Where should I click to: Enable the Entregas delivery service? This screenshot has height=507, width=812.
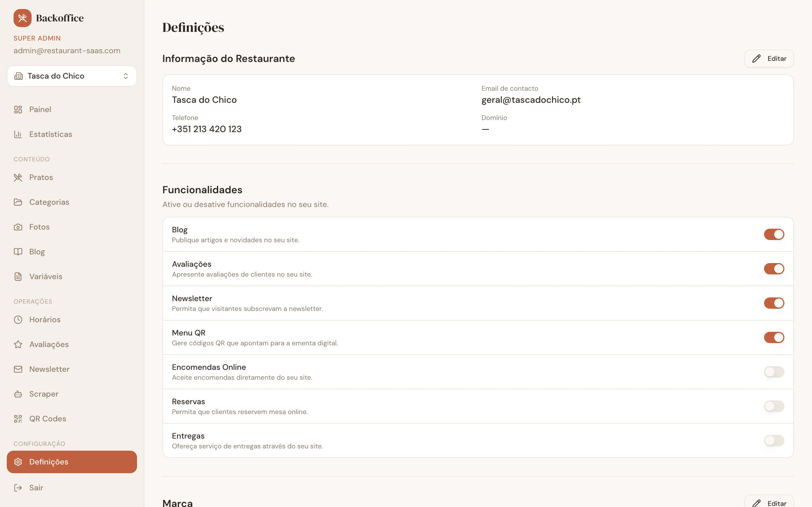click(774, 441)
